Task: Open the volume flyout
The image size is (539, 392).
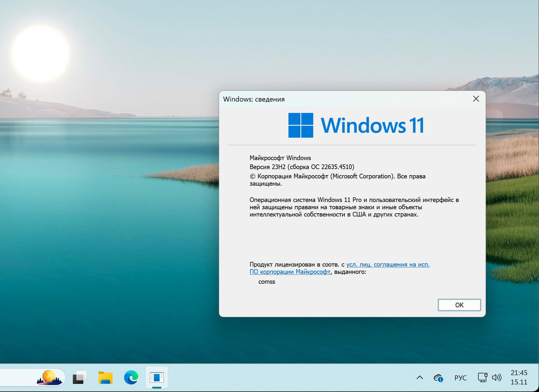Action: tap(497, 377)
